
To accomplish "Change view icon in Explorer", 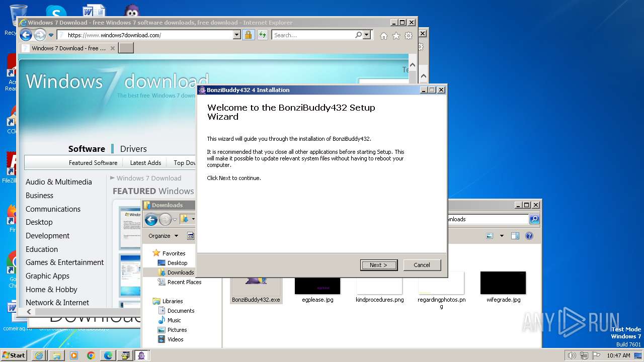I will point(490,236).
